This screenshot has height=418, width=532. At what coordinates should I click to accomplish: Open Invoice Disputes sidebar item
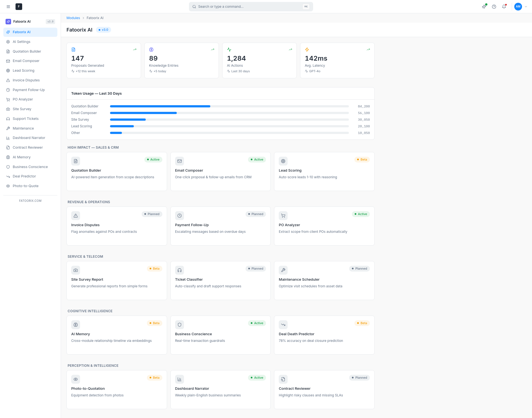30,80
